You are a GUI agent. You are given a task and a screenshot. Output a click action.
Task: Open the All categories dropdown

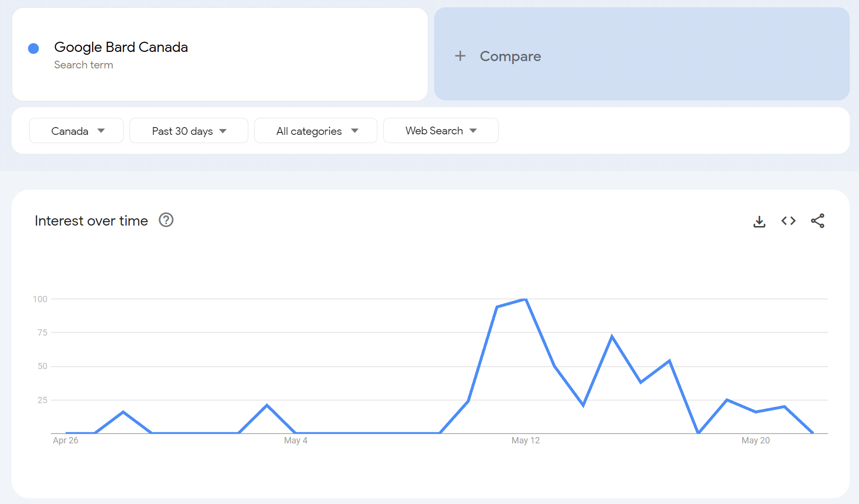pyautogui.click(x=315, y=131)
